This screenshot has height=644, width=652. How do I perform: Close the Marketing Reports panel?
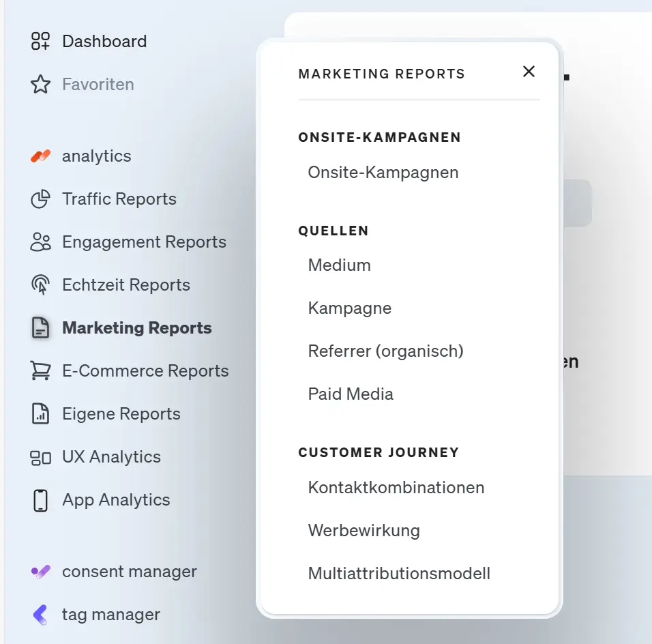[529, 71]
